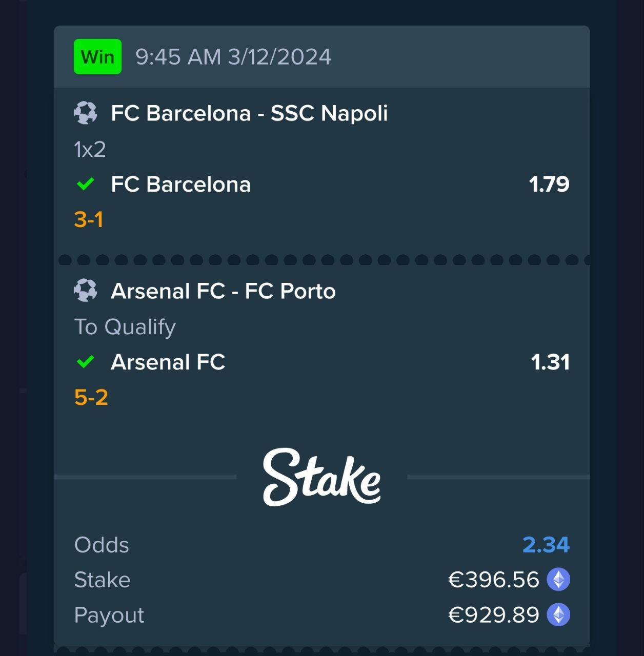Viewport: 644px width, 656px height.
Task: Click the Stake logo
Action: click(x=321, y=477)
